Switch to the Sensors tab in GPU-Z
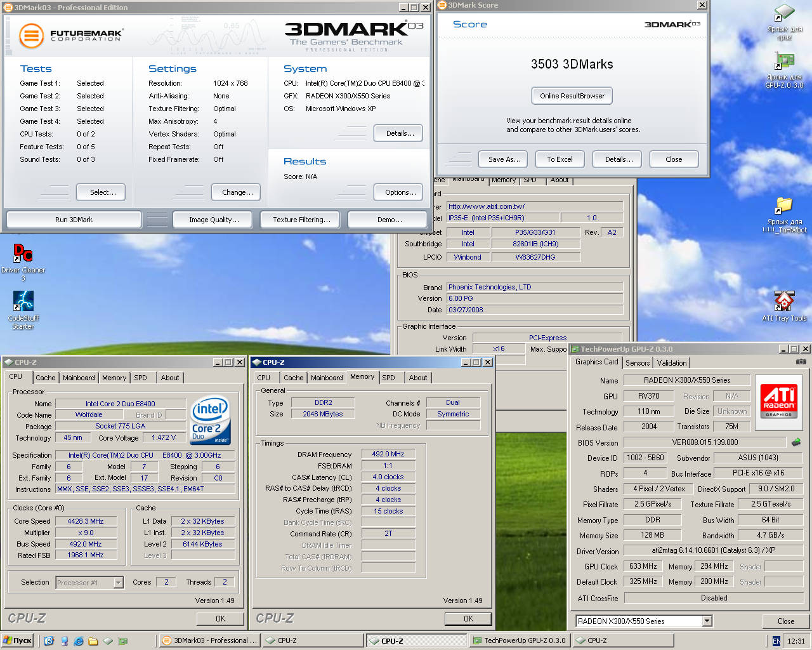The width and height of the screenshot is (812, 650). pyautogui.click(x=638, y=363)
